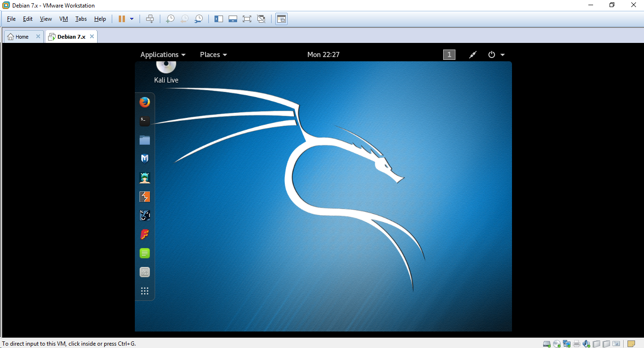Toggle the VMware library sidebar
The image size is (644, 348).
pyautogui.click(x=219, y=19)
